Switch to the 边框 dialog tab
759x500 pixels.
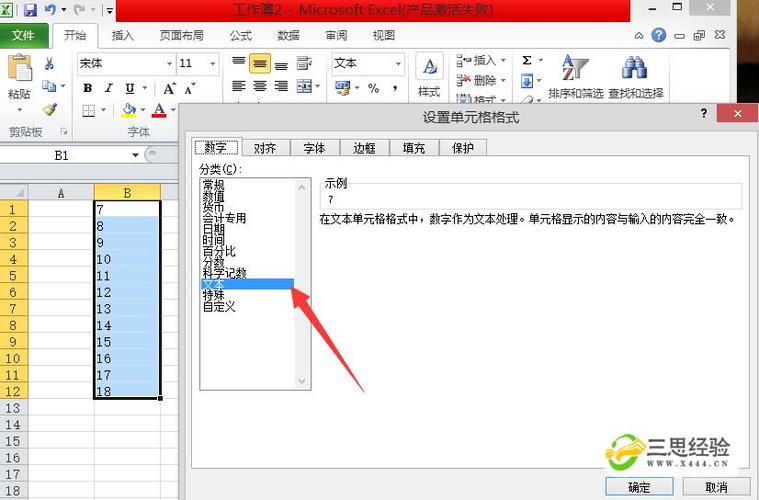pos(364,148)
